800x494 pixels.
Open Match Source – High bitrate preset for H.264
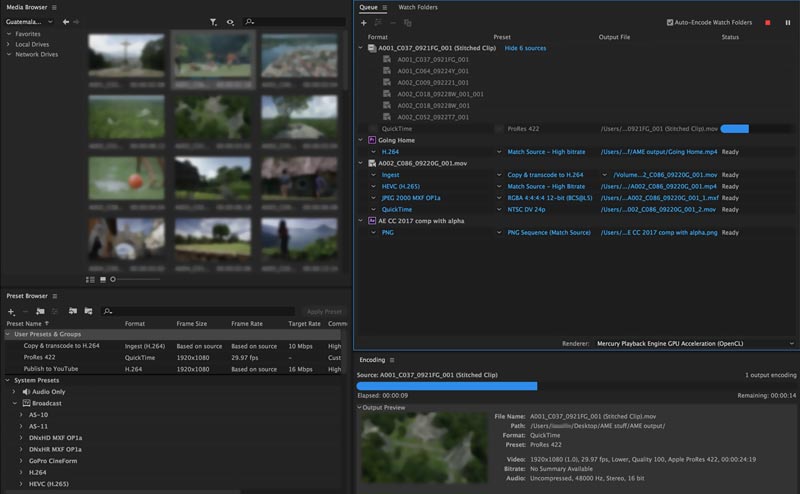coord(546,152)
